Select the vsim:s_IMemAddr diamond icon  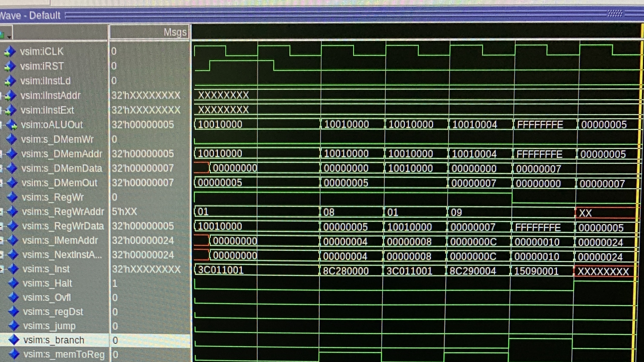coord(13,240)
